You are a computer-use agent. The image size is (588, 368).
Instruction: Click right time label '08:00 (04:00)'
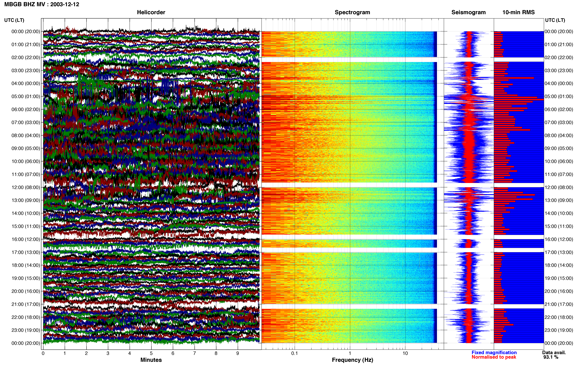[559, 135]
